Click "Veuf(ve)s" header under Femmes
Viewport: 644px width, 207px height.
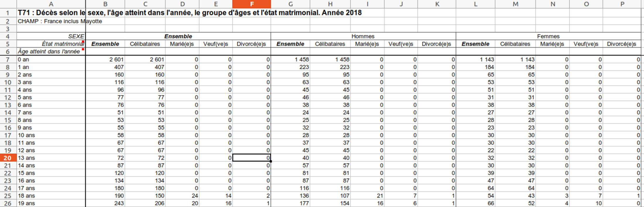click(586, 44)
